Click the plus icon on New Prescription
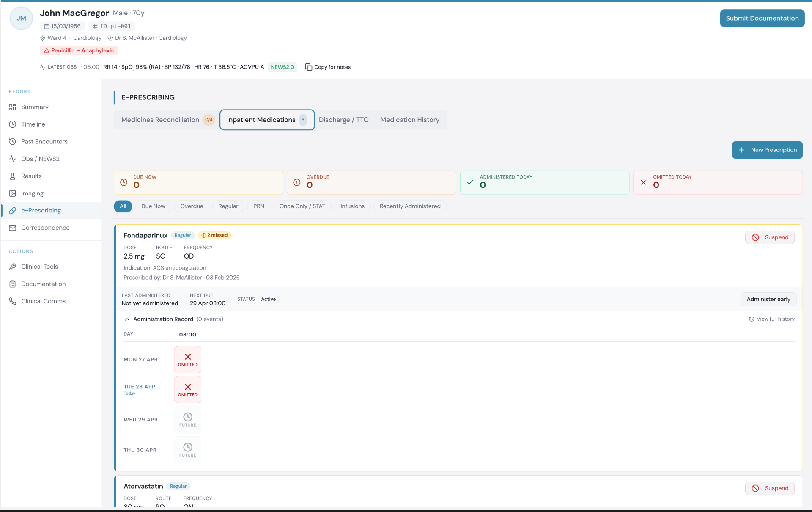Image resolution: width=812 pixels, height=512 pixels. pos(741,150)
